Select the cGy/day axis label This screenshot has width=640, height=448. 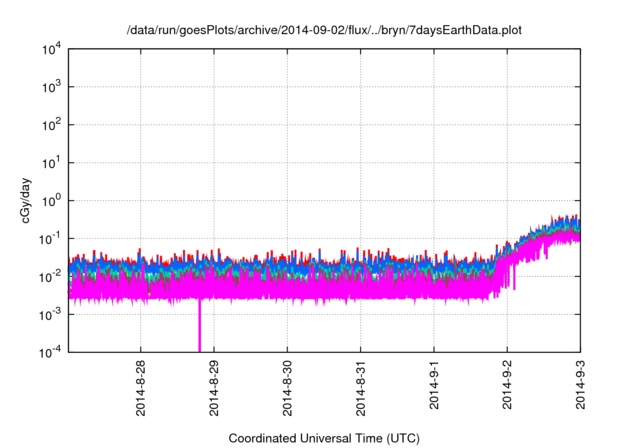(25, 200)
